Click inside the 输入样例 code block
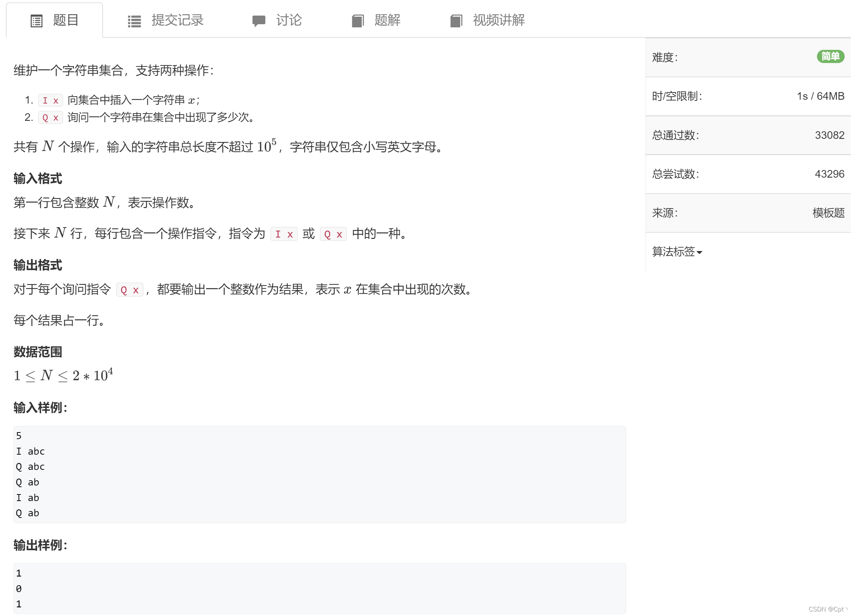 tap(320, 474)
